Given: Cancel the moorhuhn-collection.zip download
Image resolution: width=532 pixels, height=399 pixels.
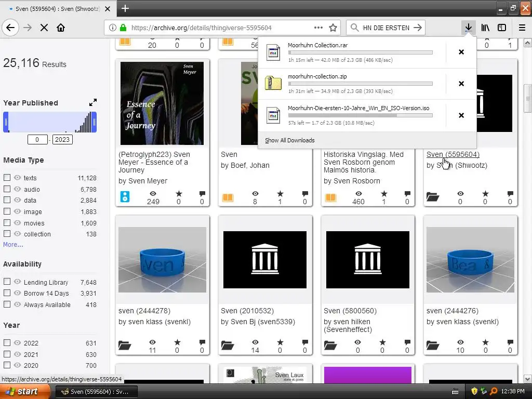Looking at the screenshot, I should (461, 84).
